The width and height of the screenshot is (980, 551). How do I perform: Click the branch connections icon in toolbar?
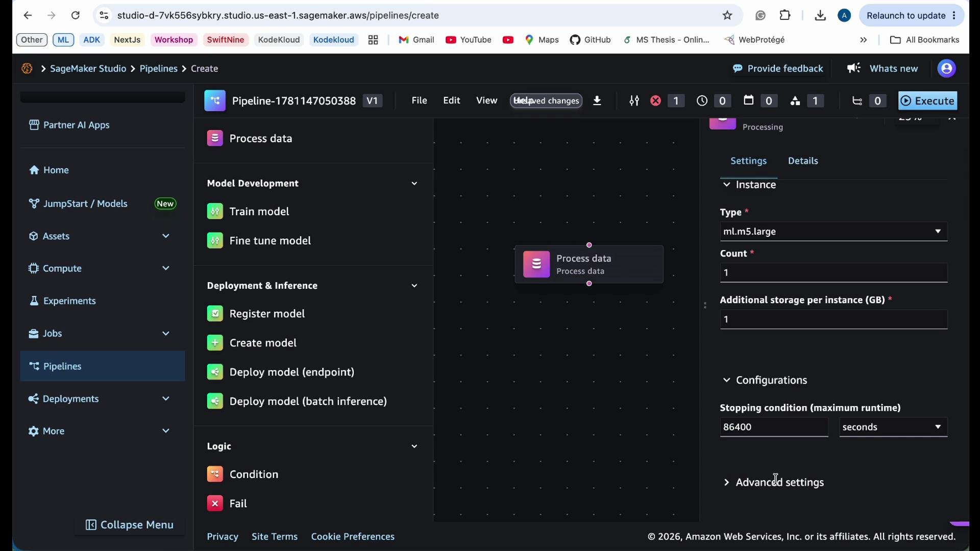(x=857, y=101)
